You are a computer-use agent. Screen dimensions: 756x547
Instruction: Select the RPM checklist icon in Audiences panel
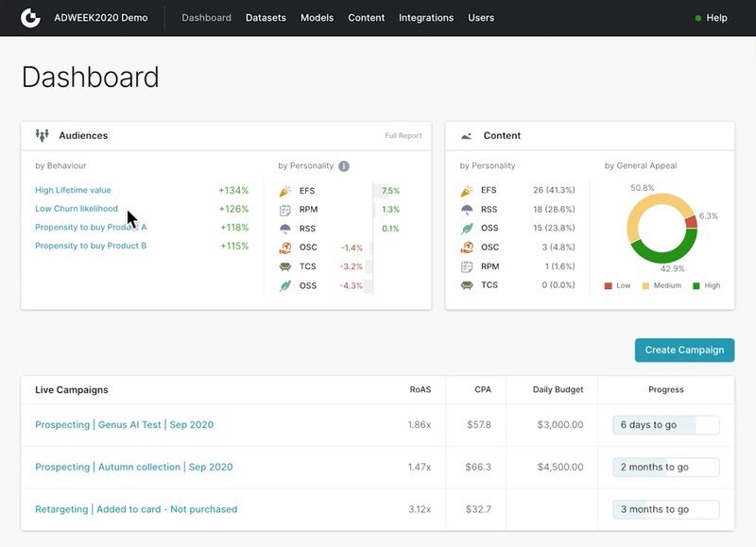pyautogui.click(x=284, y=210)
